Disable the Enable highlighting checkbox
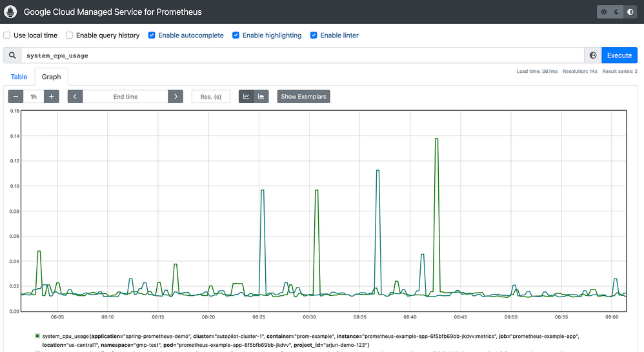The image size is (644, 352). pos(236,35)
